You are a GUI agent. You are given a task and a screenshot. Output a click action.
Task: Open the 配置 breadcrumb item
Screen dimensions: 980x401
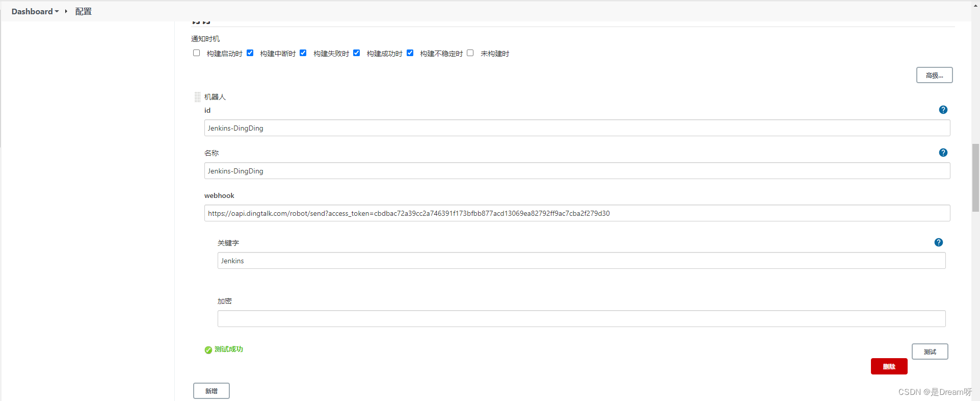click(84, 11)
